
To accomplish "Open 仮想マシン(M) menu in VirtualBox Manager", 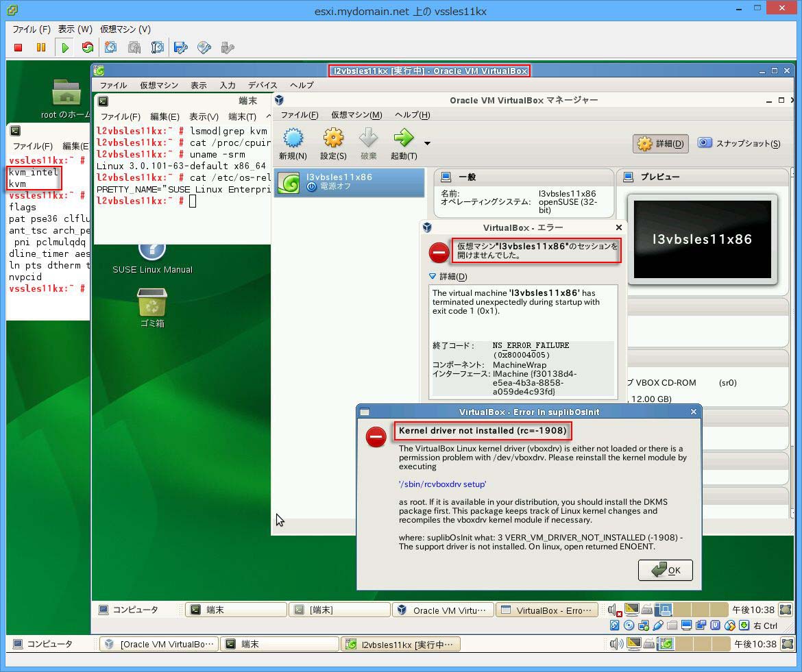I will (x=356, y=115).
